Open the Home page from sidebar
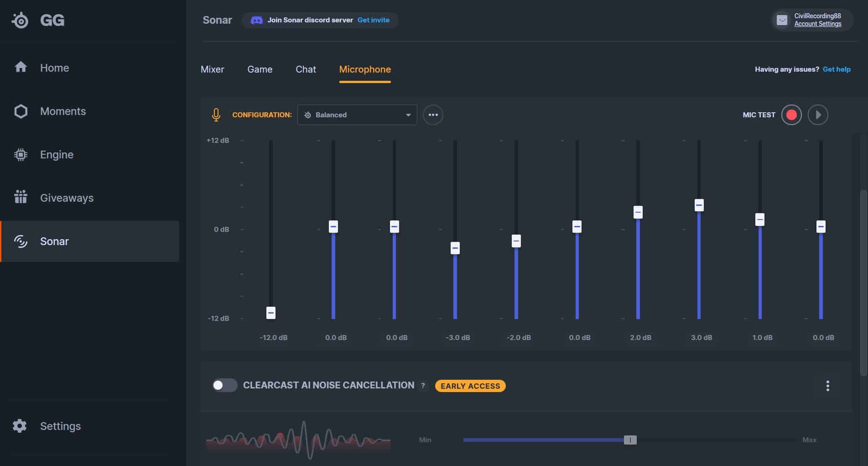The width and height of the screenshot is (868, 466). 54,68
